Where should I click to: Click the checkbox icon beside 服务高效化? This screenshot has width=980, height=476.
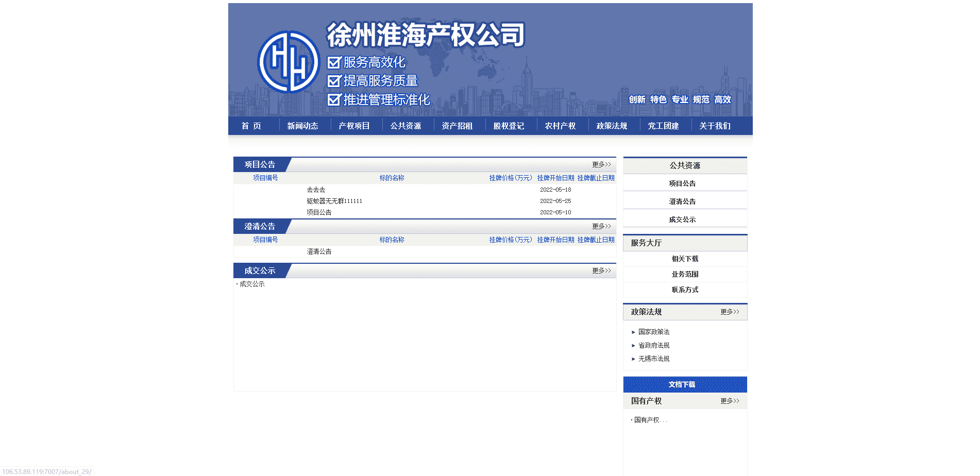click(x=334, y=62)
